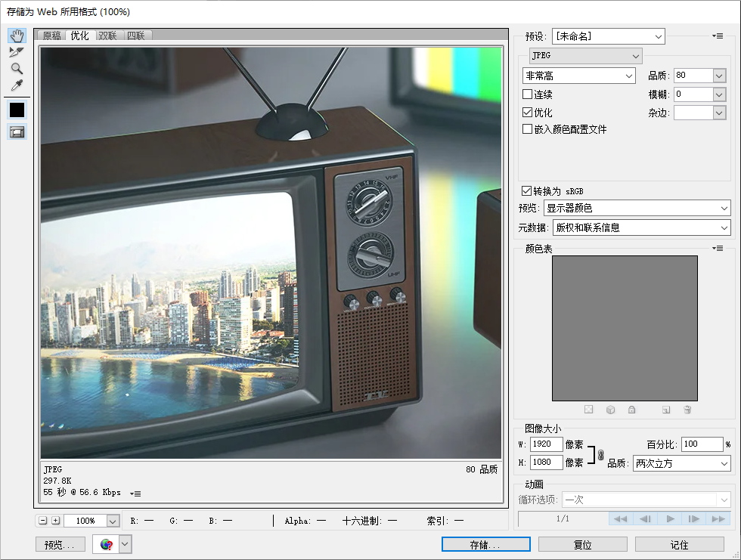741x560 pixels.
Task: Click the 存储... button
Action: tap(485, 544)
